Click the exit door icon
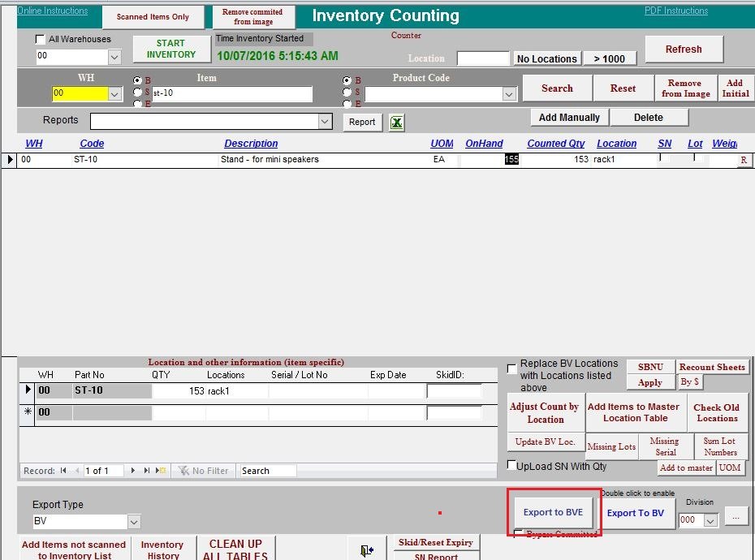The width and height of the screenshot is (755, 560). tap(367, 550)
